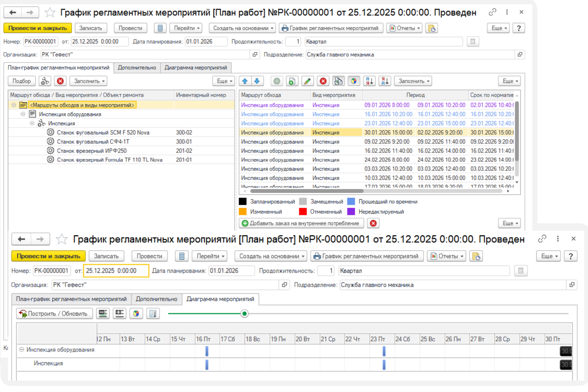Click Записать button in lower window
Screen dimensions: 588x392
[x=106, y=256]
